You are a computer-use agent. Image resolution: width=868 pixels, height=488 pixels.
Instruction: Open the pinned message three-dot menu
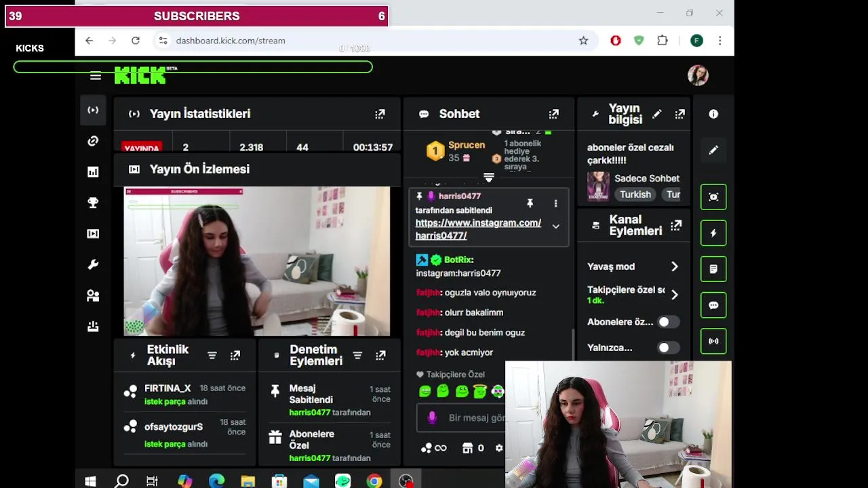(x=555, y=203)
